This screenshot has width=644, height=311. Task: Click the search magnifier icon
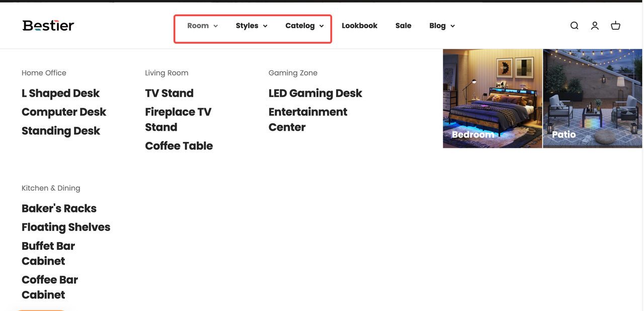pyautogui.click(x=574, y=26)
